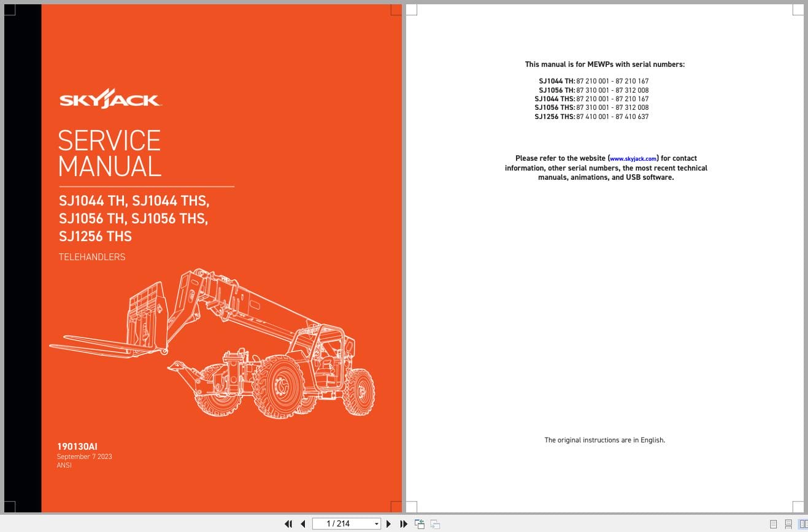808x532 pixels.
Task: Jump to the first page
Action: point(288,523)
